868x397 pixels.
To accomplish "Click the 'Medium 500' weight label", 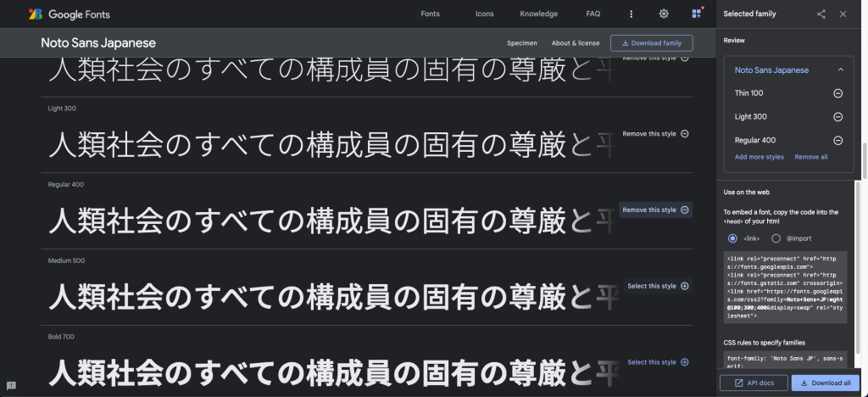I will (x=66, y=260).
